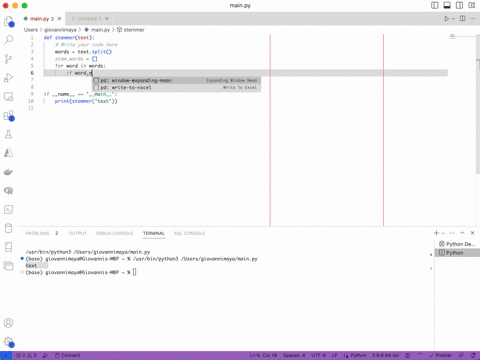Open the feedback icon in status bar
This screenshot has width=480, height=360.
point(462,355)
